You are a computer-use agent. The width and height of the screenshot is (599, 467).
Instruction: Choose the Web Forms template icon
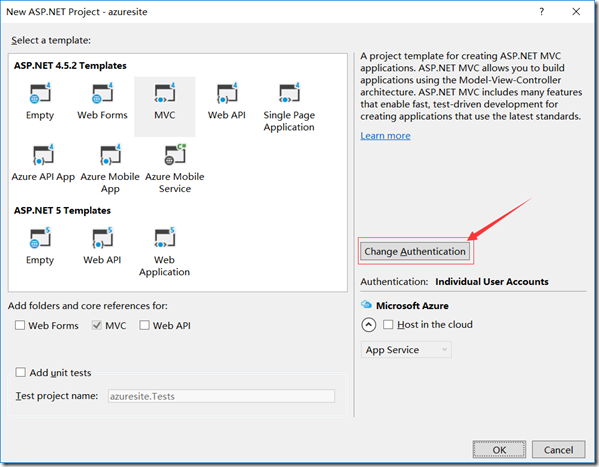click(102, 93)
